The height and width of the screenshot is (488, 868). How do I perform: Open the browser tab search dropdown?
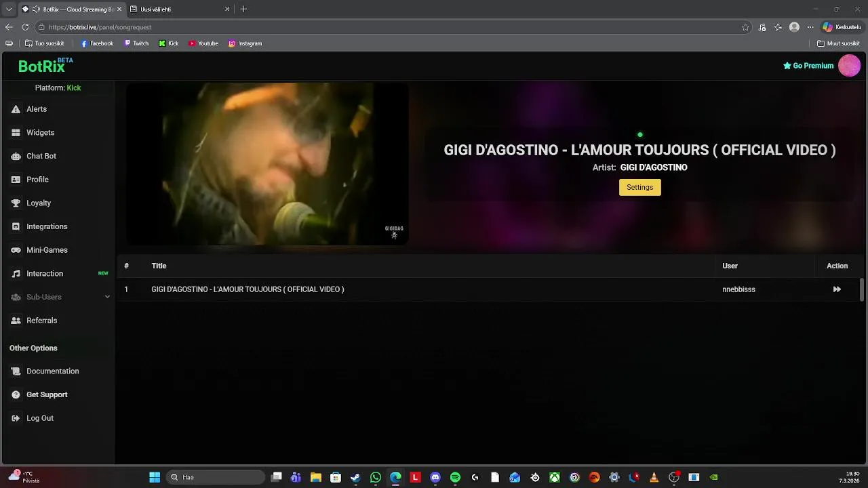(x=8, y=9)
